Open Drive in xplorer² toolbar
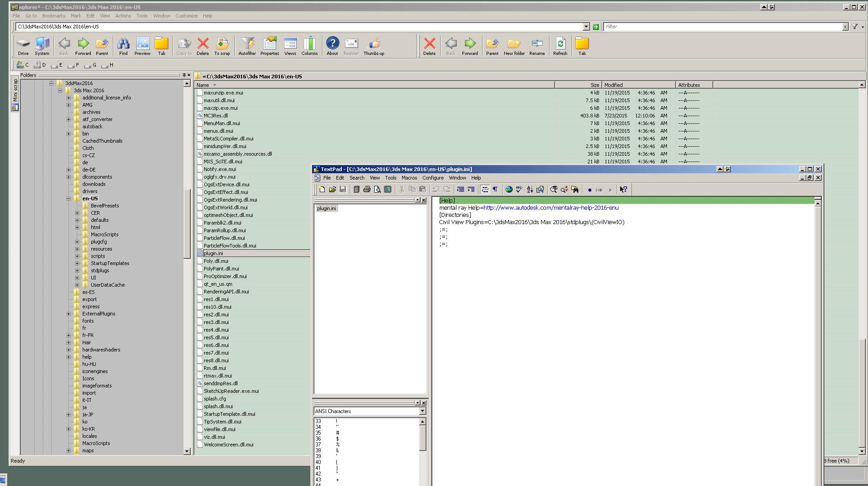This screenshot has height=486, width=868. (x=23, y=46)
